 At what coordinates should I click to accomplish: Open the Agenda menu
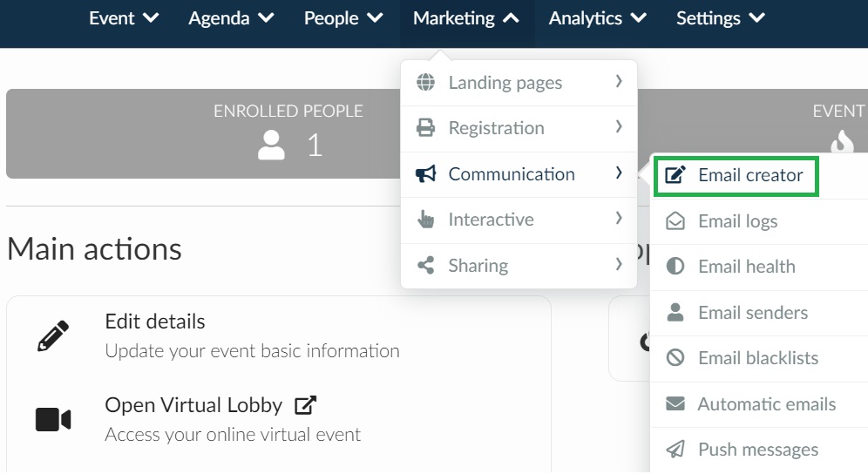(x=231, y=18)
